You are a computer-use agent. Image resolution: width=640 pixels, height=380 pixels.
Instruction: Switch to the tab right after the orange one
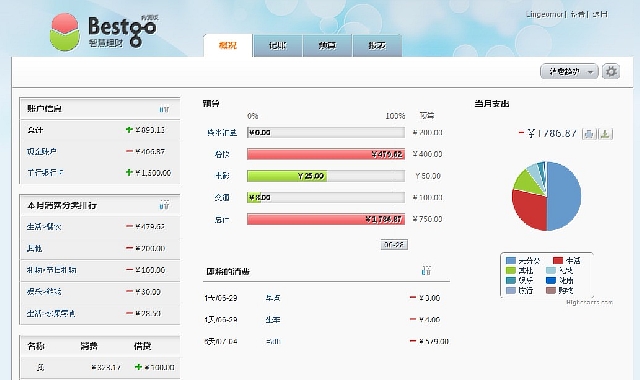(278, 45)
